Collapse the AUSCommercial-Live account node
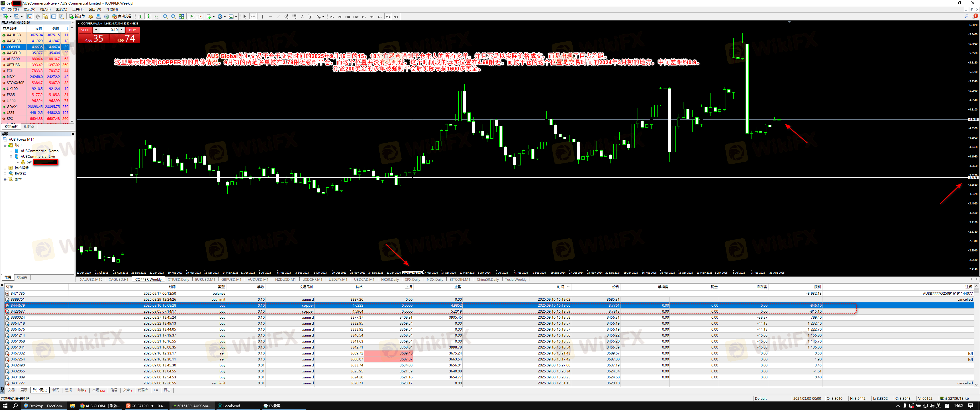980x410 pixels. click(x=11, y=156)
